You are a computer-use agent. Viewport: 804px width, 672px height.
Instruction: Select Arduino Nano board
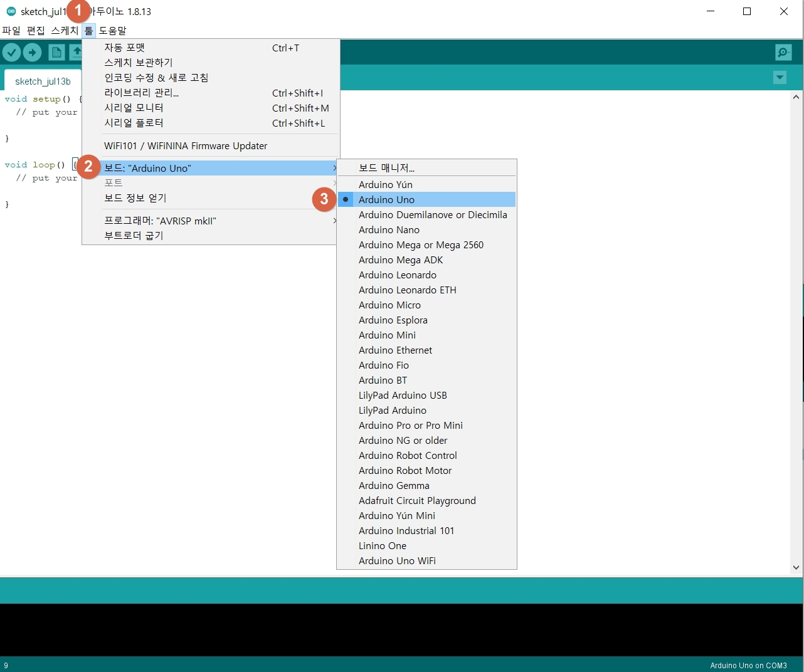426,229
